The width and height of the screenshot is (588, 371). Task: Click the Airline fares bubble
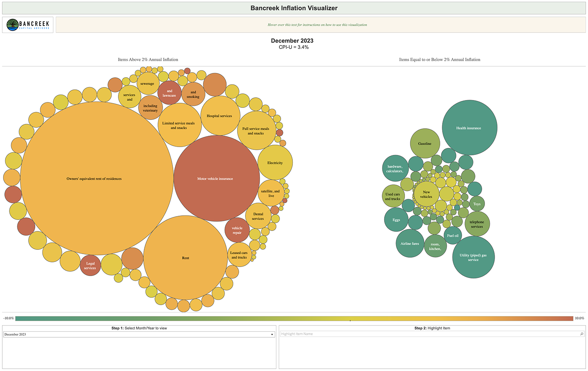coord(409,244)
